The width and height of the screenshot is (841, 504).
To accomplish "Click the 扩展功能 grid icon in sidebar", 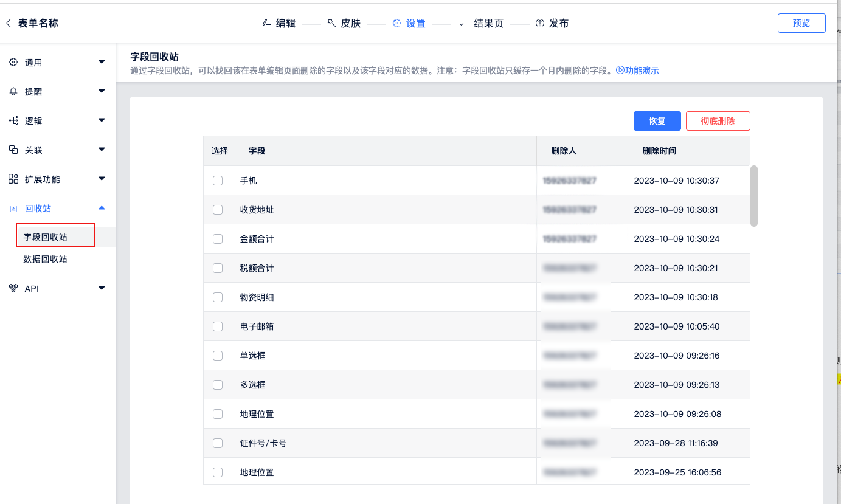I will [13, 179].
